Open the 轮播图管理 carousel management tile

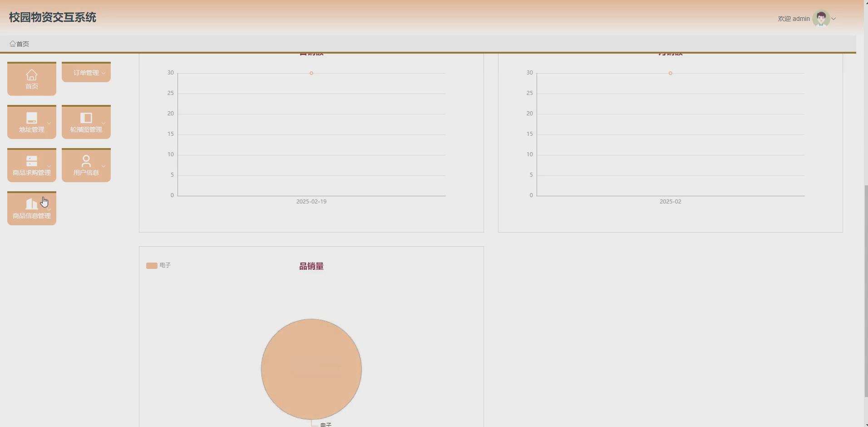point(86,122)
